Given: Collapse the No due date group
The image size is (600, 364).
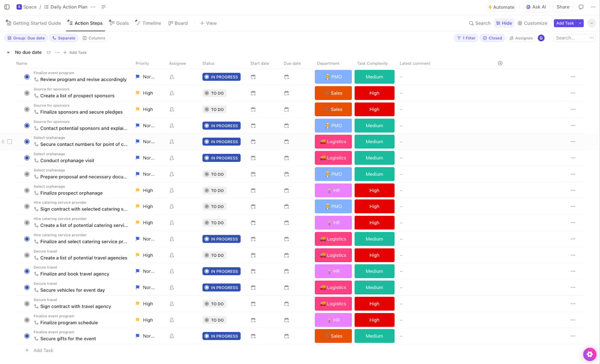Looking at the screenshot, I should (x=8, y=52).
